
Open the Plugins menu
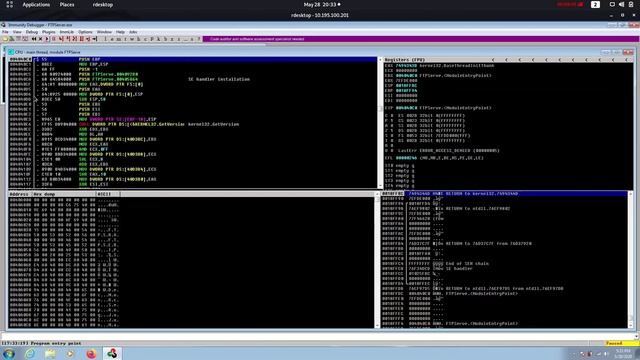pos(49,32)
